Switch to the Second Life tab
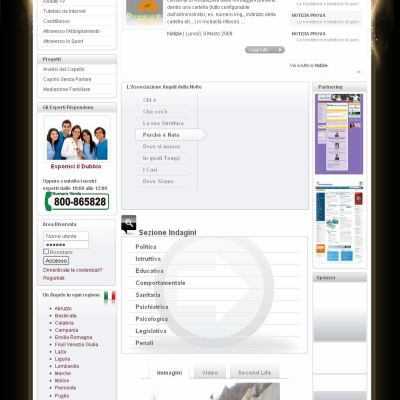 pyautogui.click(x=254, y=373)
